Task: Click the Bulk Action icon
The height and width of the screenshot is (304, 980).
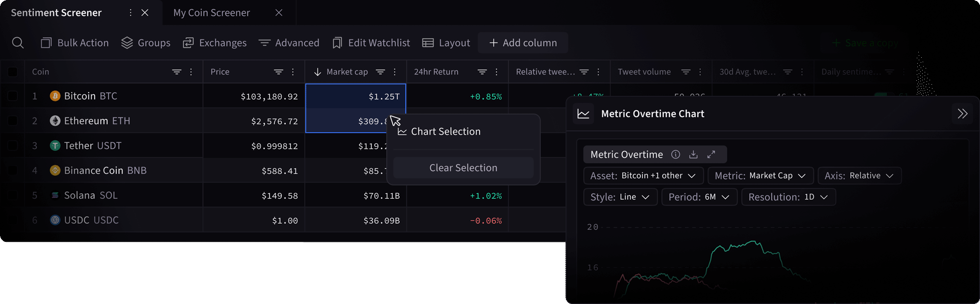Action: click(x=45, y=43)
